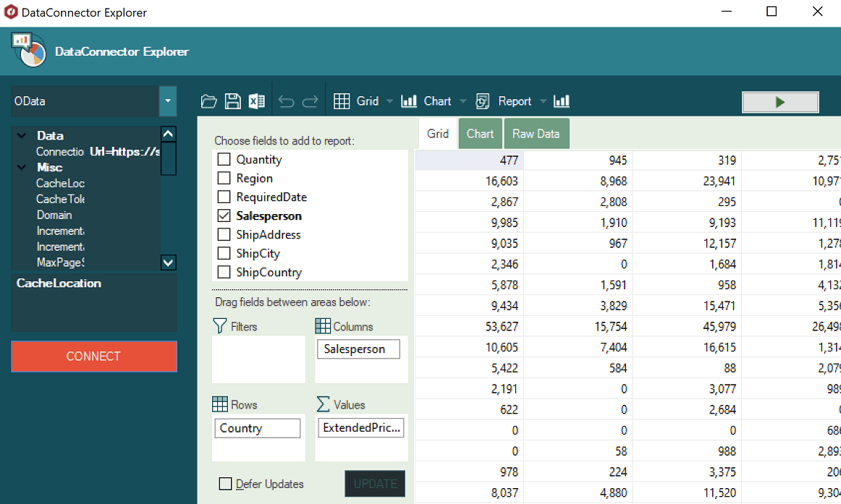Select ExtendedPrice in Values area
This screenshot has height=504, width=841.
pos(361,427)
